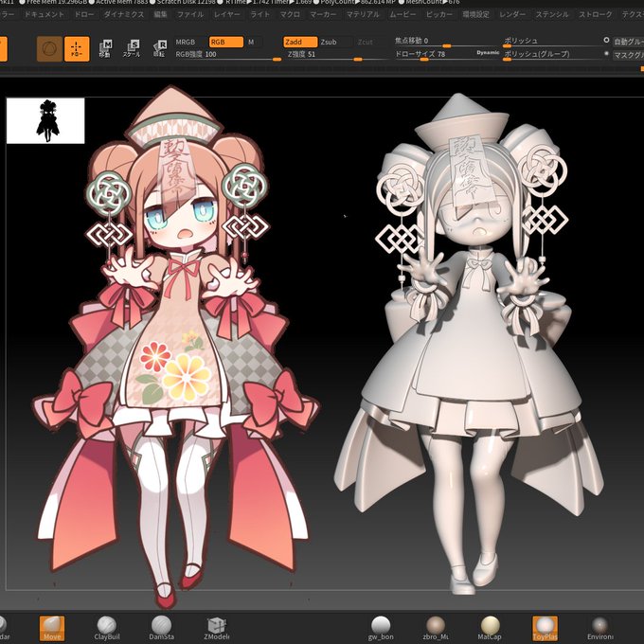Screen dimensions: 644x644
Task: Open the ファイル menu
Action: (189, 14)
